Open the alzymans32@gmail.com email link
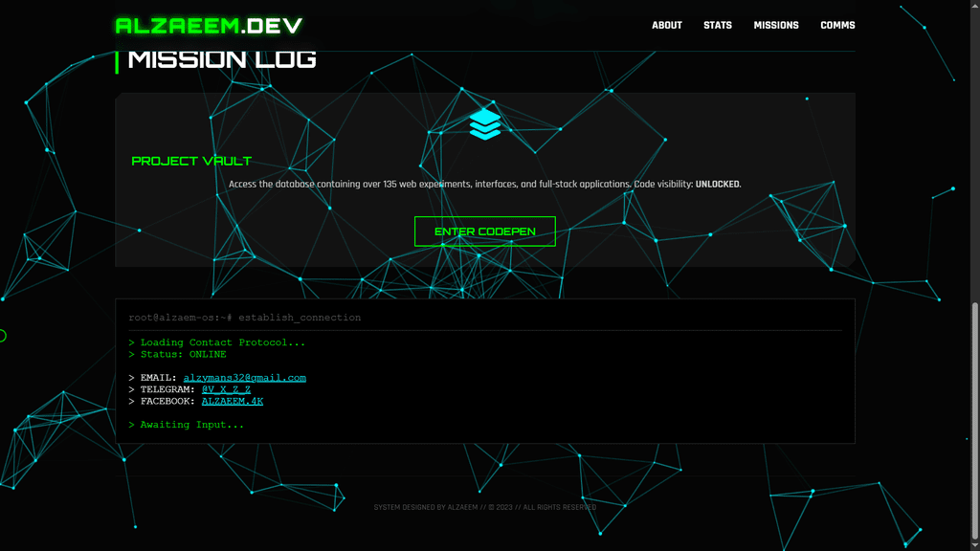Viewport: 980px width, 551px height. pos(245,378)
